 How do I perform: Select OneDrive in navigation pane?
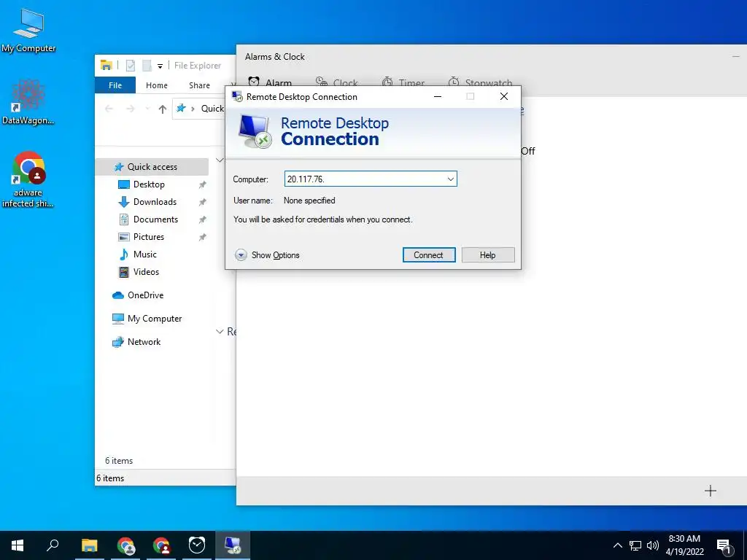pyautogui.click(x=145, y=295)
